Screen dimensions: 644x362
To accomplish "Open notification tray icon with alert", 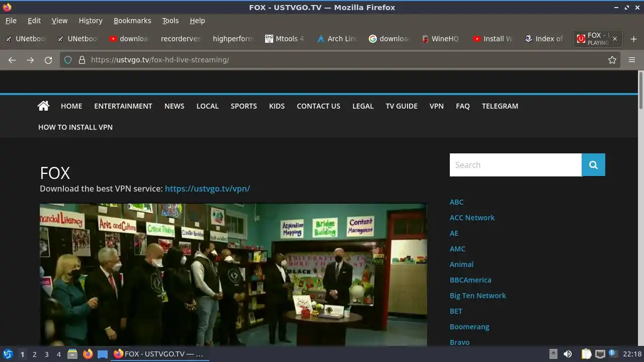I will pos(613,354).
